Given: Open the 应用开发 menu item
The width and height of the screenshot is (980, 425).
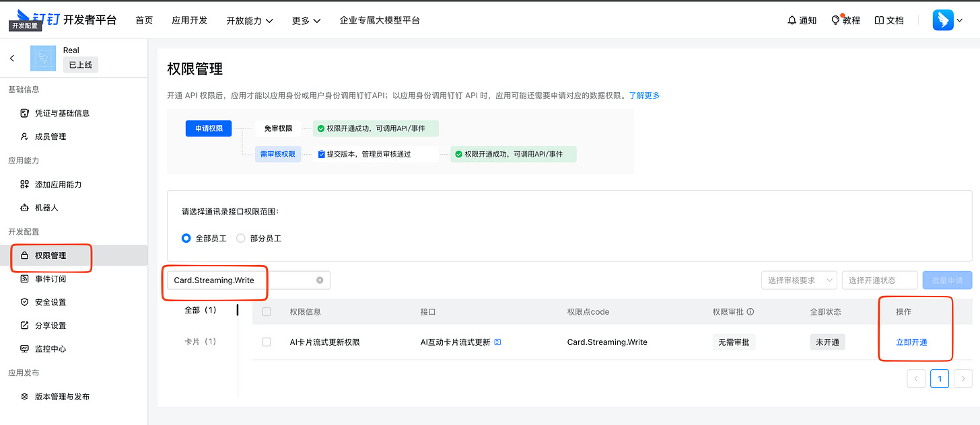Looking at the screenshot, I should click(190, 20).
